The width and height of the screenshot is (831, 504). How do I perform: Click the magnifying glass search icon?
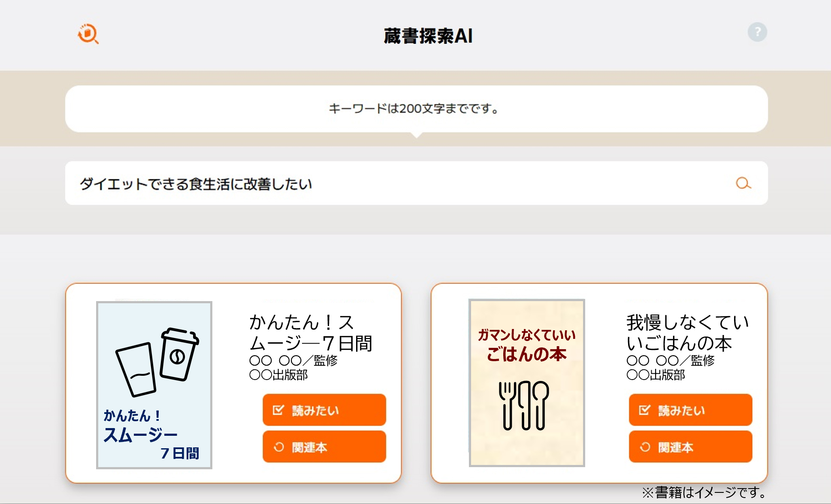(x=743, y=183)
